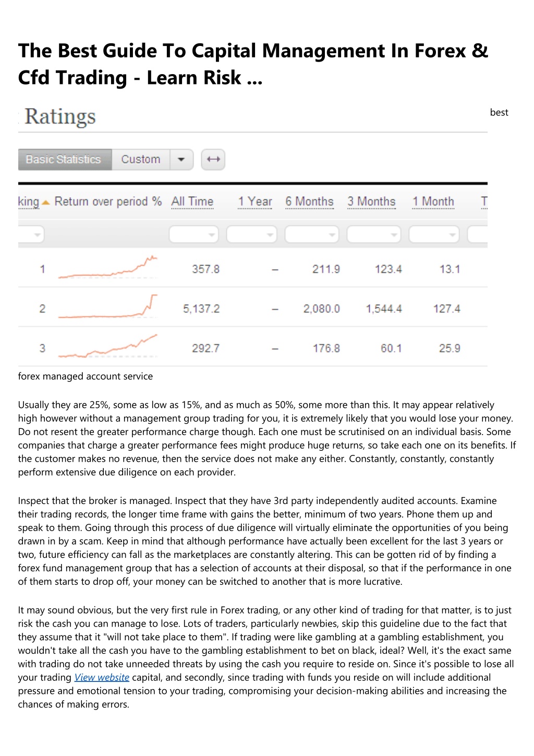Click the ranking sort ascending arrow
Screen dimensions: 534x756
45,202
